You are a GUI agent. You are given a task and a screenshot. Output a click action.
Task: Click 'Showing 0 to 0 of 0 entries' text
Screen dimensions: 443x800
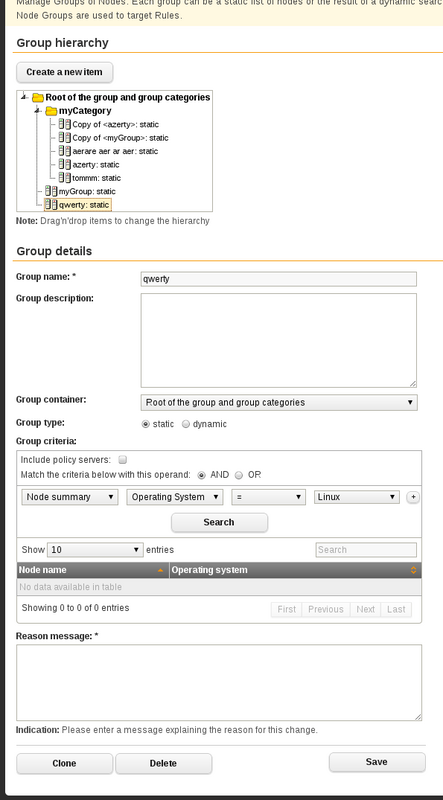click(76, 608)
